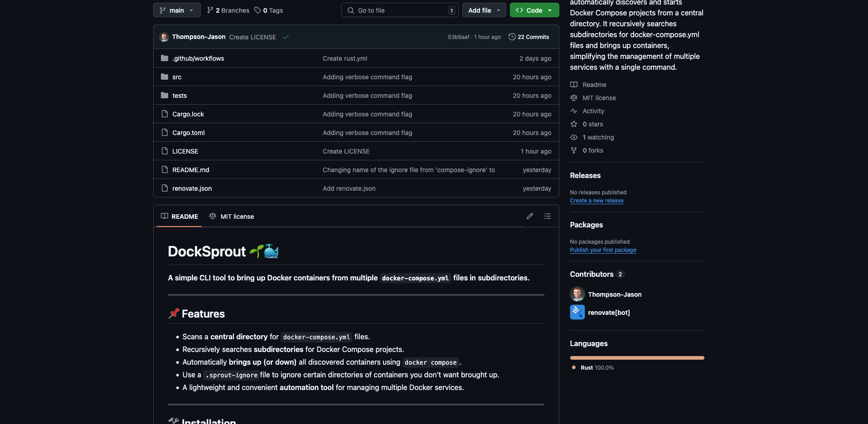Click the Rust language bar
The height and width of the screenshot is (424, 868).
coord(637,358)
